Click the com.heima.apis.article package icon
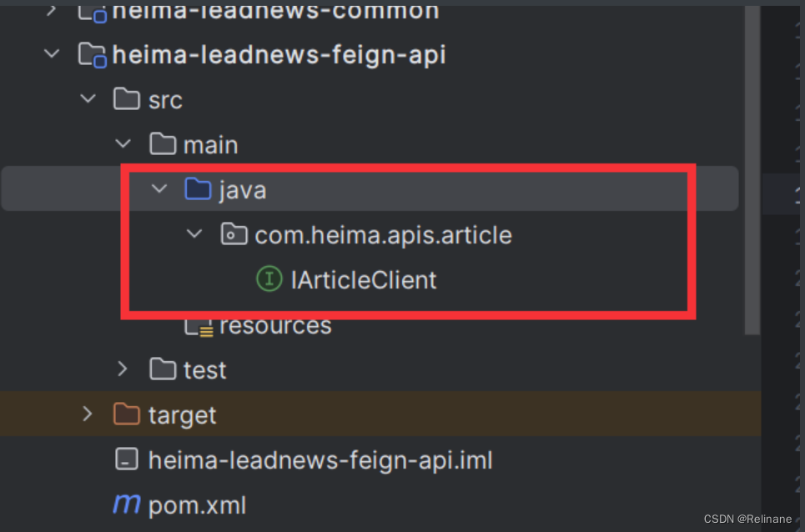Screen dimensions: 805x532 click(234, 234)
